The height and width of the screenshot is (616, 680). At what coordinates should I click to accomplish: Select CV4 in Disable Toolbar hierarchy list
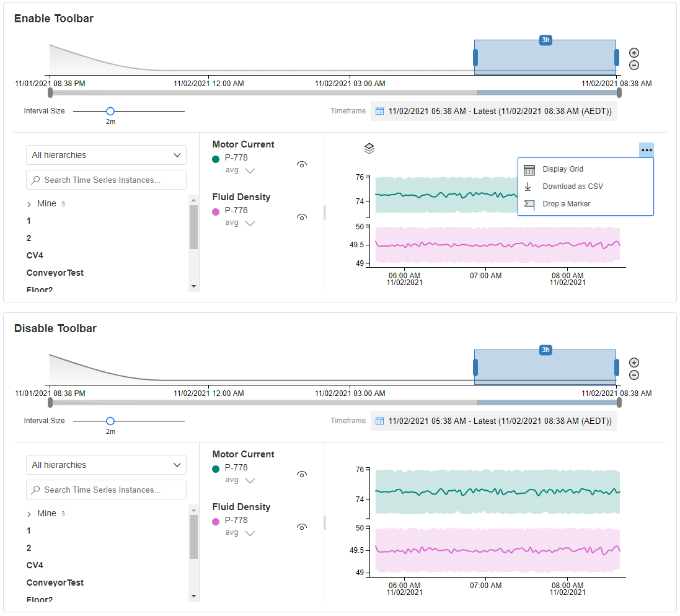coord(35,566)
